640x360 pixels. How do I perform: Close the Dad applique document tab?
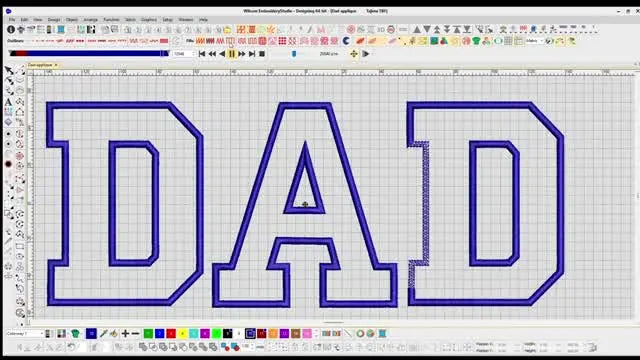pyautogui.click(x=56, y=65)
